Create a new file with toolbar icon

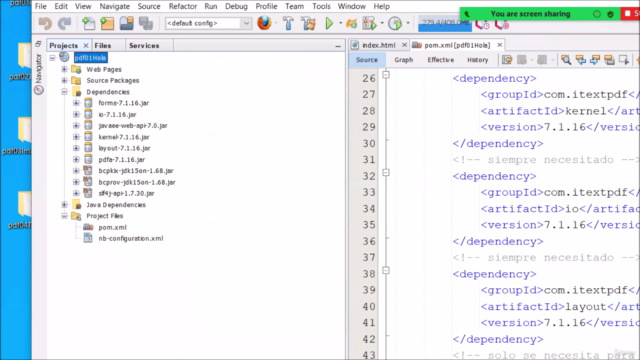[88, 24]
